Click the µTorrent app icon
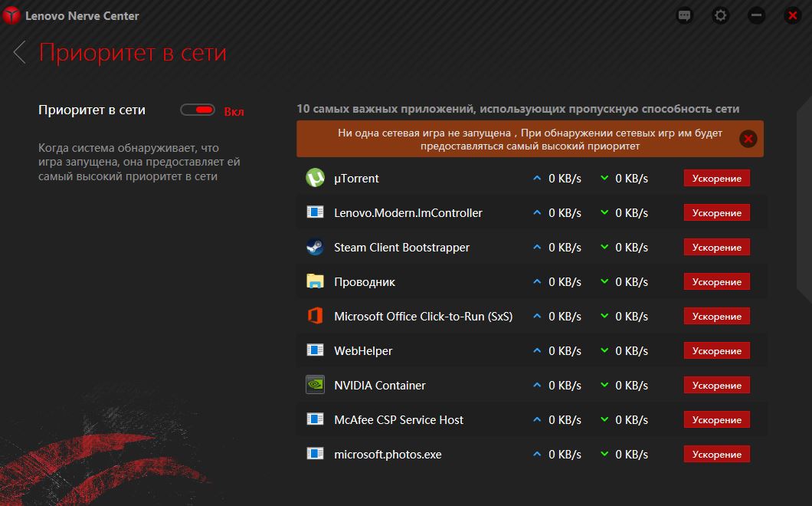Viewport: 812px width, 506px height. click(315, 178)
